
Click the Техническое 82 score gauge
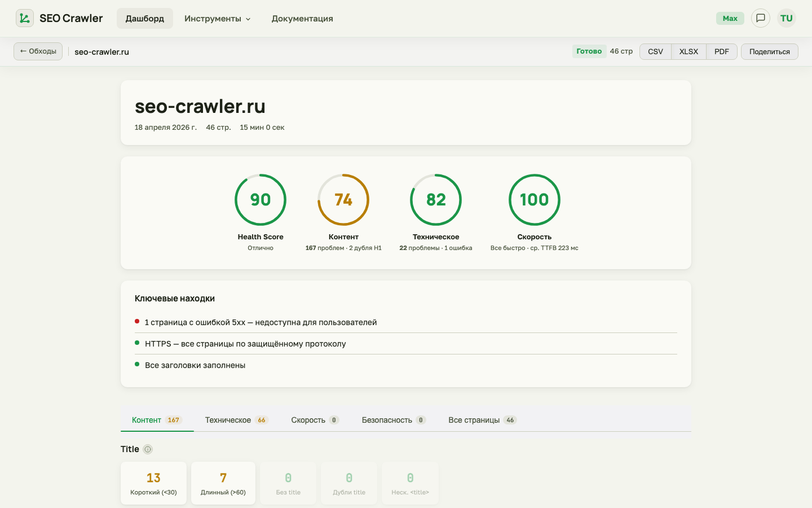click(x=436, y=200)
